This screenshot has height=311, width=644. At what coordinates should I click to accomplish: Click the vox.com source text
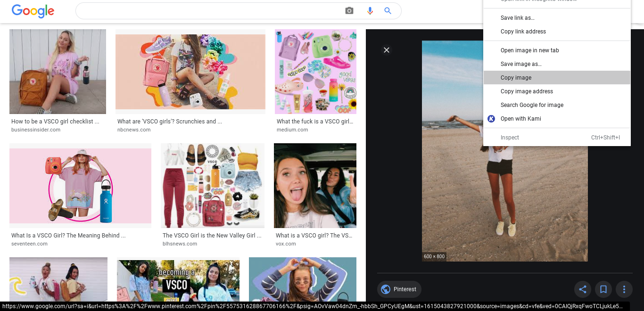coord(286,244)
